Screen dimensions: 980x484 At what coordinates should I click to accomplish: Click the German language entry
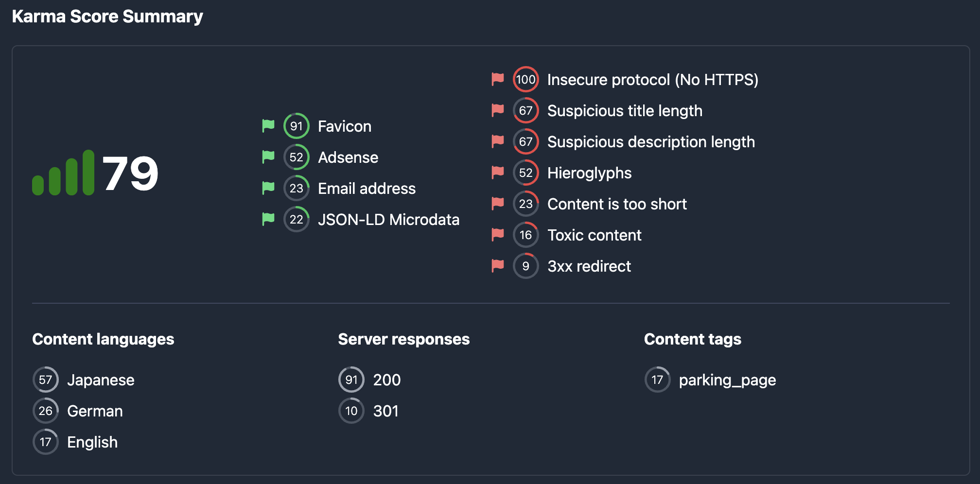[95, 411]
